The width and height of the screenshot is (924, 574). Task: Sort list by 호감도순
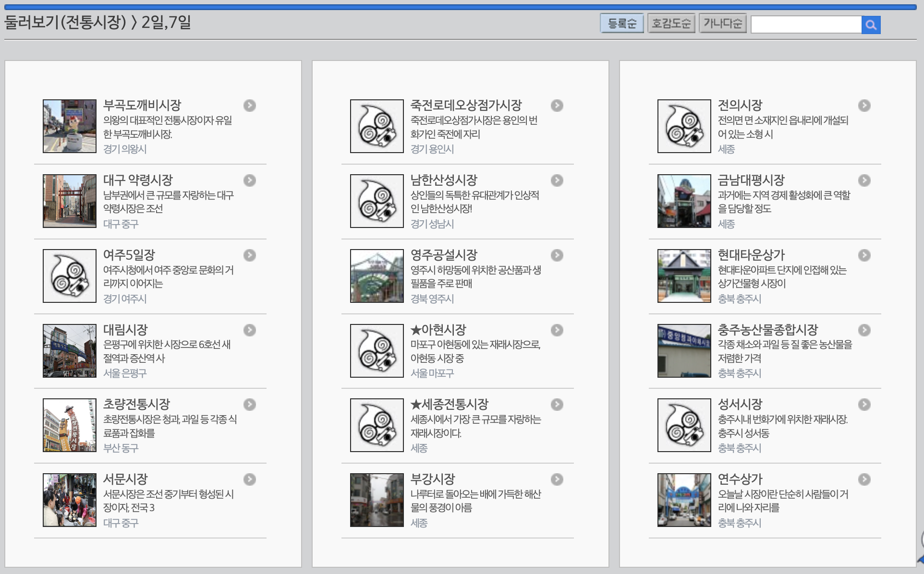[671, 24]
